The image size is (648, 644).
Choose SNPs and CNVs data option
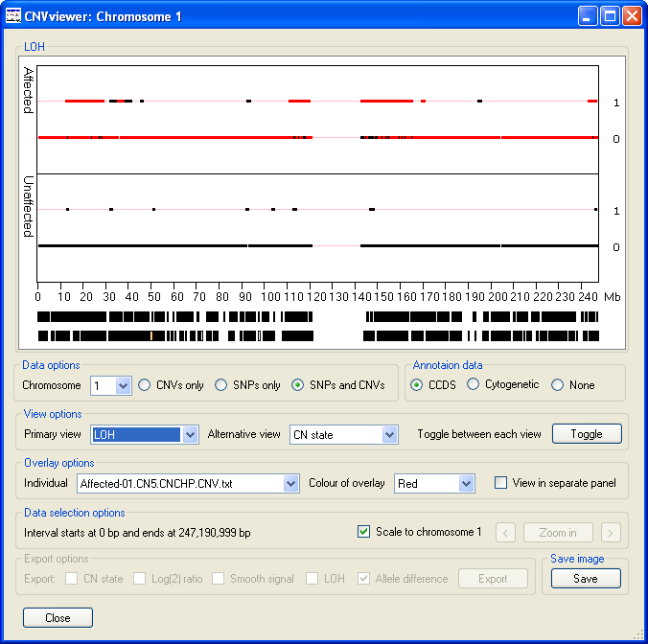pyautogui.click(x=297, y=385)
